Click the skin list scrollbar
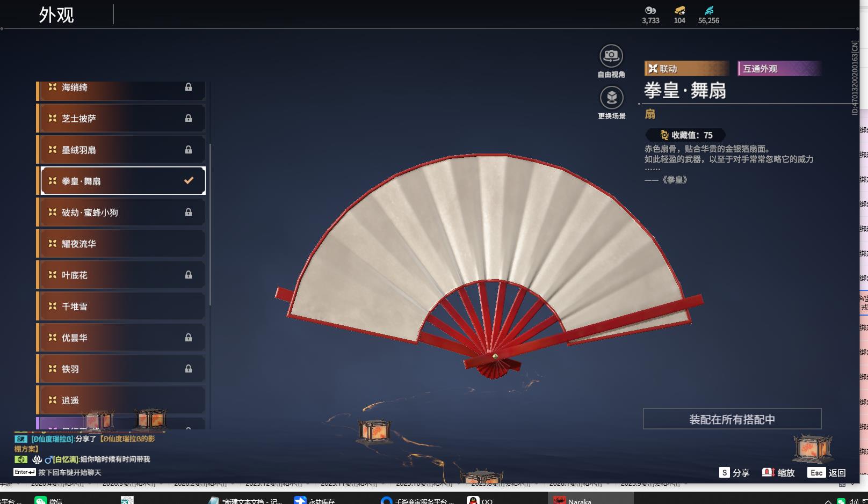This screenshot has height=504, width=868. (x=210, y=224)
